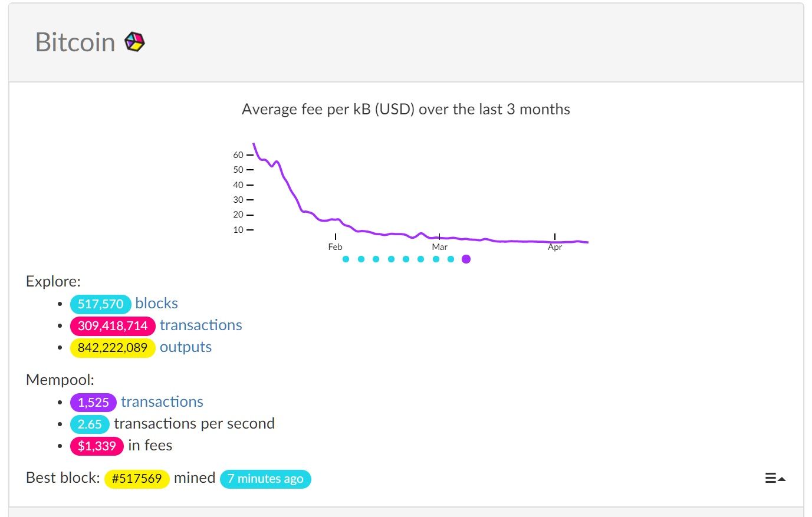Open the Explore transactions link
Screen dimensions: 812x517
pyautogui.click(x=200, y=325)
